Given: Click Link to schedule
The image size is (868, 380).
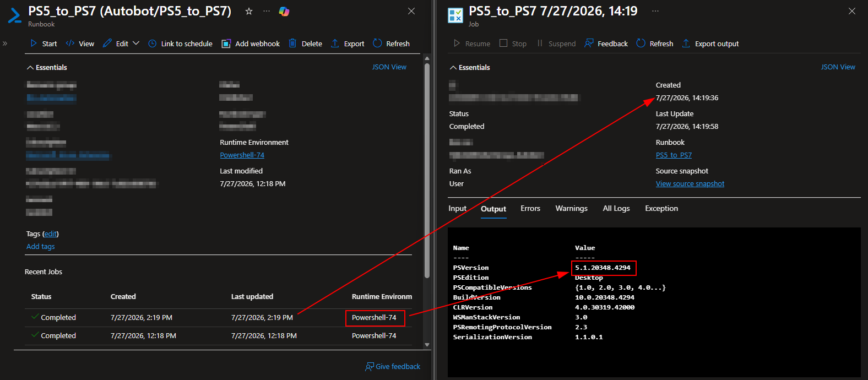Looking at the screenshot, I should [180, 44].
